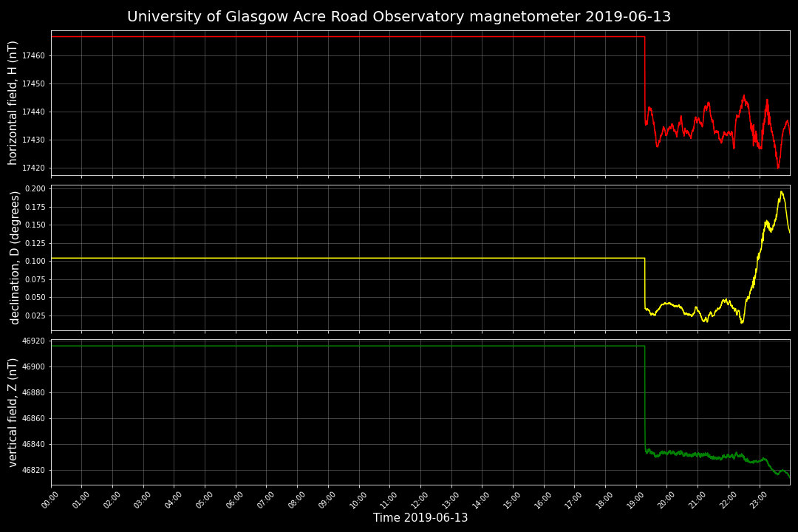Click the 17460 tick on the H axis

click(x=34, y=56)
